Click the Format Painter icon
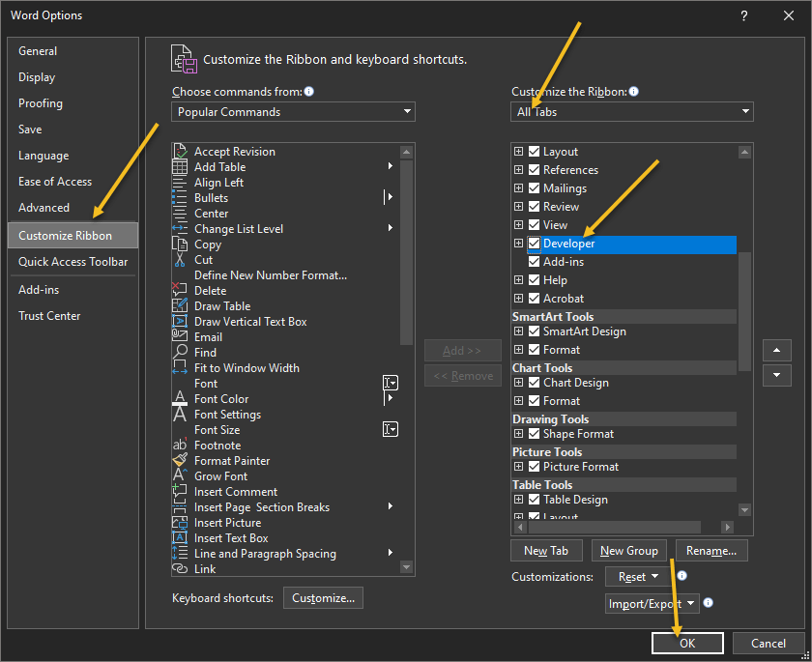Image resolution: width=812 pixels, height=662 pixels. (x=179, y=461)
